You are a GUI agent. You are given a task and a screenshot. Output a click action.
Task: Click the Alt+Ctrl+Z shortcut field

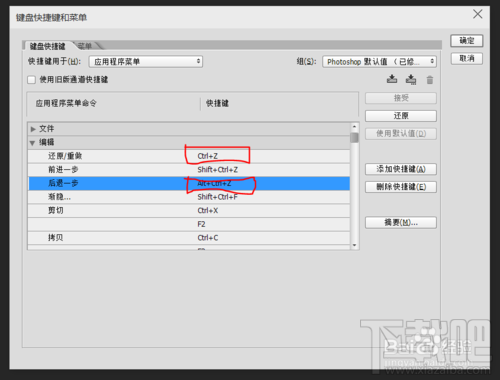tap(214, 183)
